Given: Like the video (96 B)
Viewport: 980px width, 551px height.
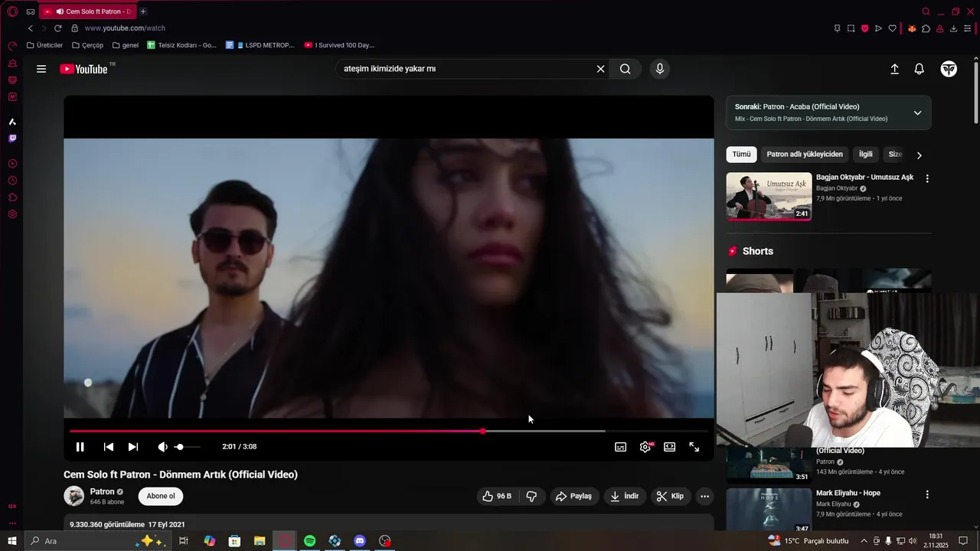Looking at the screenshot, I should pos(497,496).
